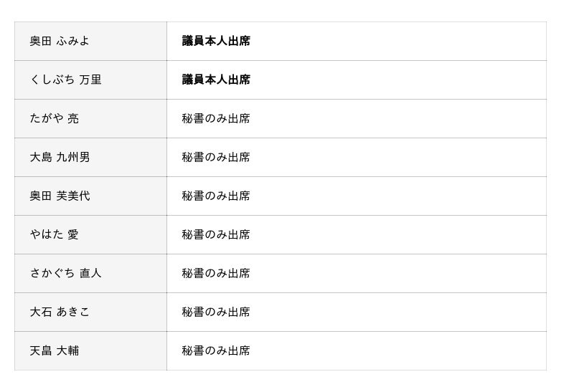Select 議員本人出席 beside くしぶち 万里
Screen dimensions: 574x392
pos(216,80)
